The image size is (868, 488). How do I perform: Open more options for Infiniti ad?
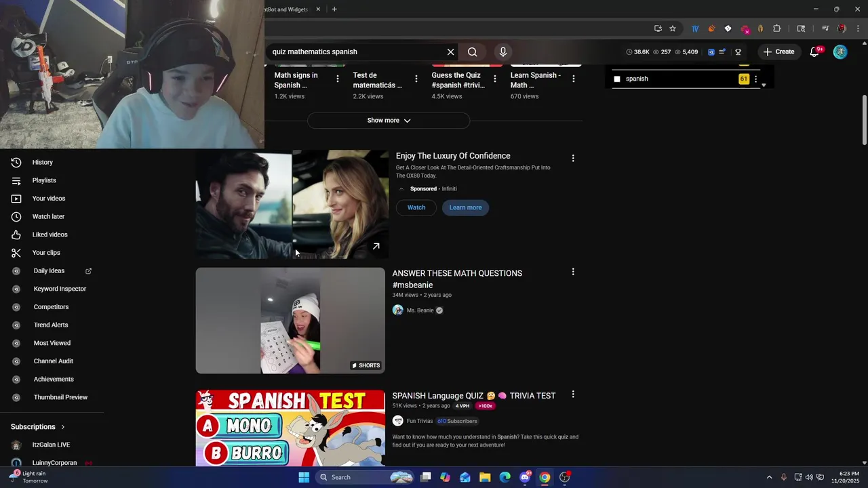[573, 158]
